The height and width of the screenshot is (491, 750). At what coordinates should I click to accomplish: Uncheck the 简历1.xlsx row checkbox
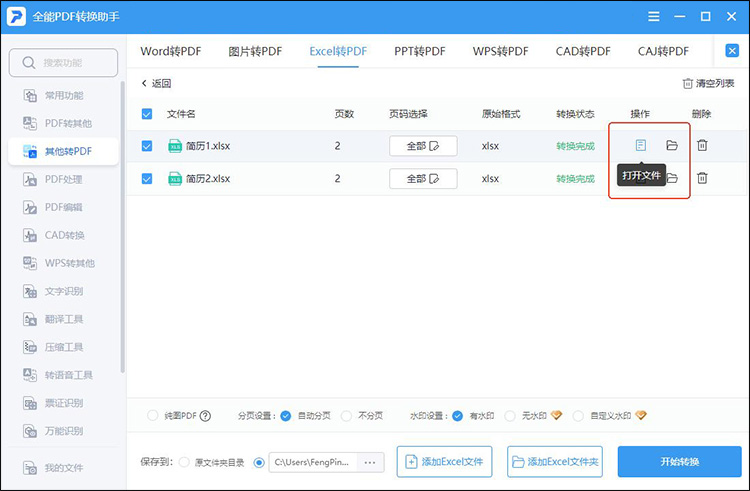pos(147,146)
